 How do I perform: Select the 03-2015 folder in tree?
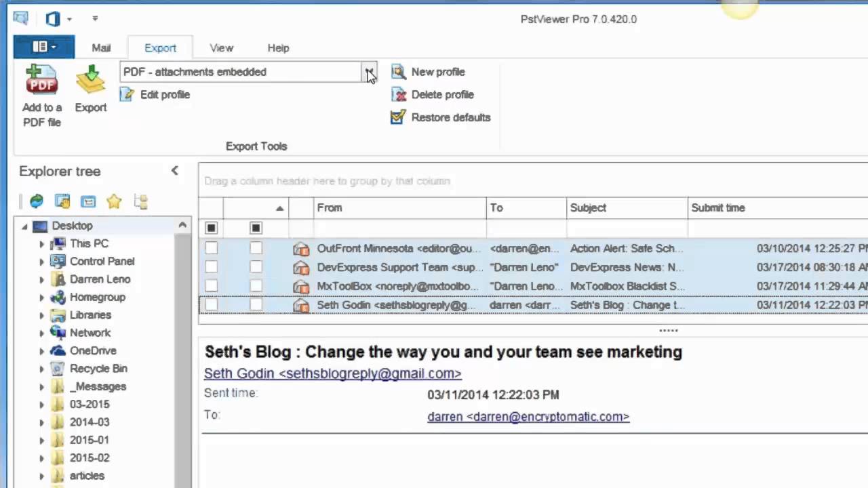coord(90,404)
